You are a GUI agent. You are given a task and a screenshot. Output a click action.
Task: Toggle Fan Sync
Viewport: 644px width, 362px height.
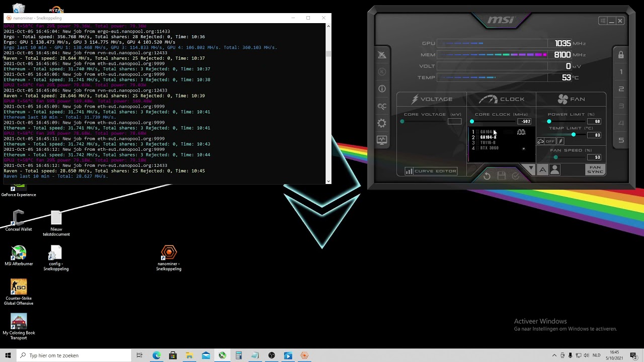pyautogui.click(x=595, y=170)
